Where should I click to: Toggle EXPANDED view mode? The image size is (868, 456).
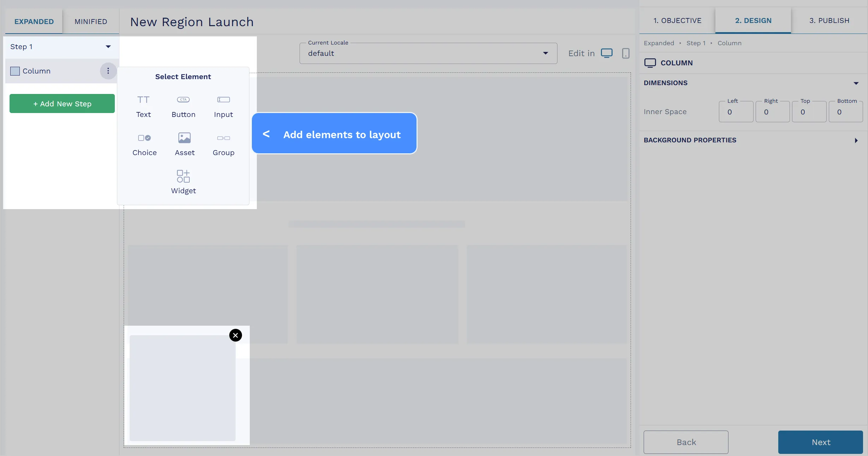click(34, 21)
